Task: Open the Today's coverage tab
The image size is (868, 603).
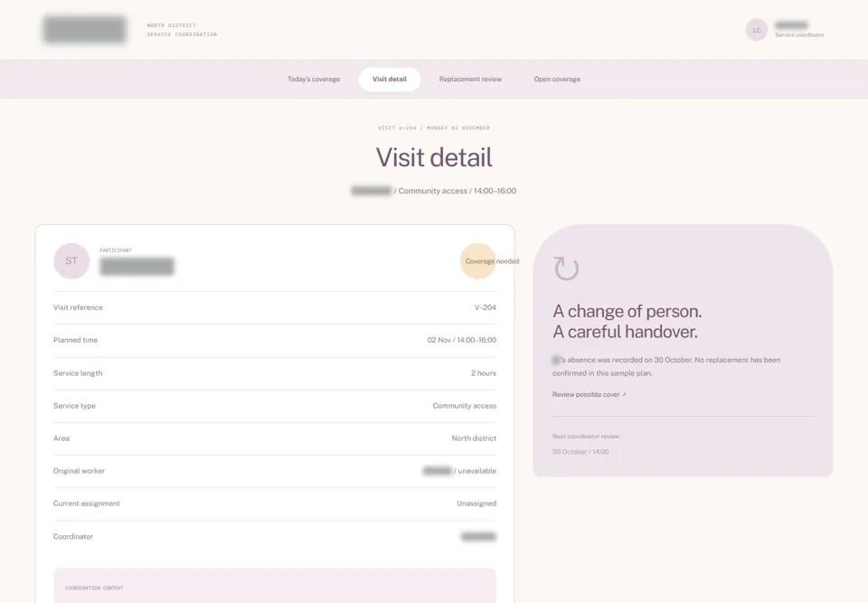Action: tap(314, 80)
